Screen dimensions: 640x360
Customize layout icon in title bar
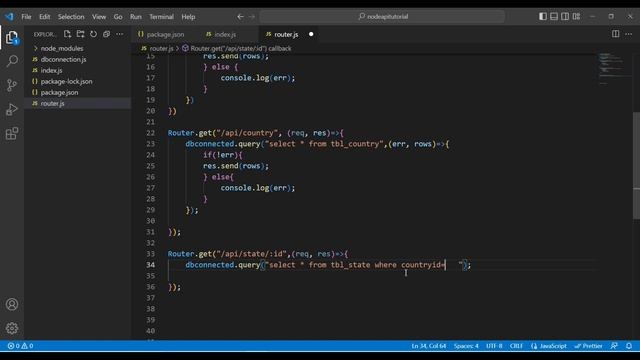[x=576, y=16]
